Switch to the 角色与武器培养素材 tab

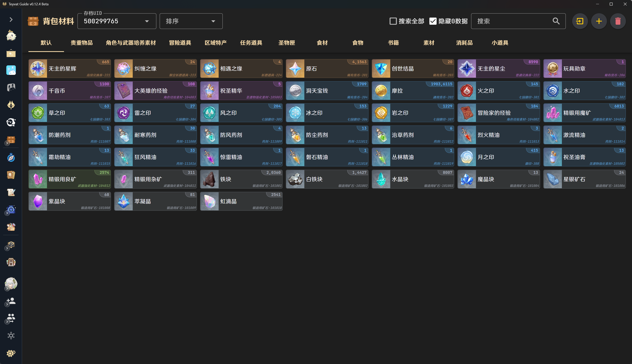pyautogui.click(x=131, y=43)
